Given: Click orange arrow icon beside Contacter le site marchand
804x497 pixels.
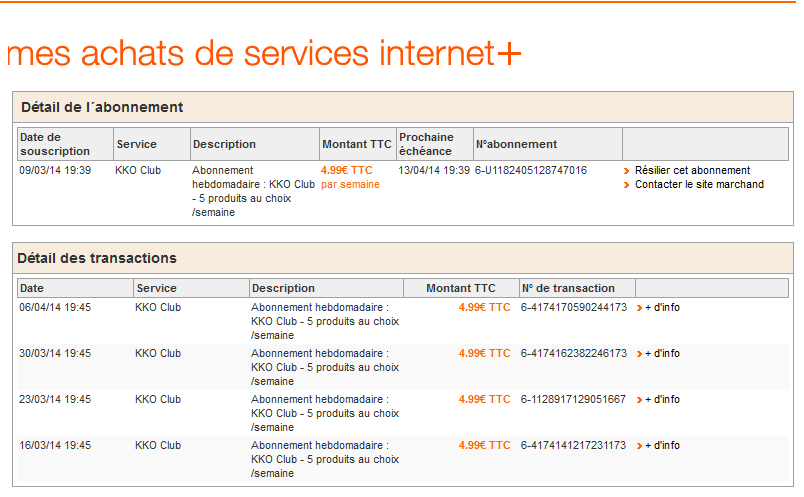Looking at the screenshot, I should (628, 185).
